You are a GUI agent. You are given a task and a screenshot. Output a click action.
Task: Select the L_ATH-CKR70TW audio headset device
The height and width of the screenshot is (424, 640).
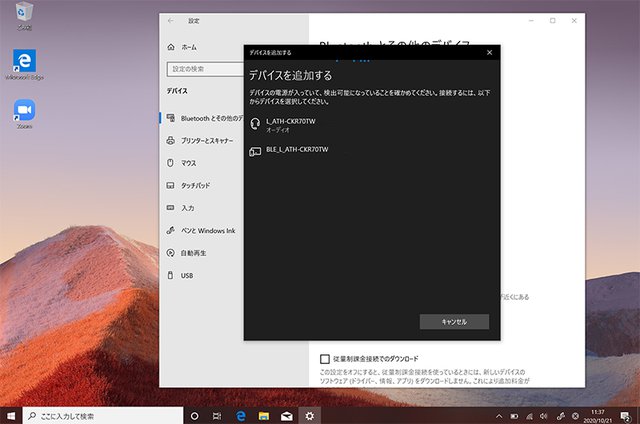pos(293,124)
